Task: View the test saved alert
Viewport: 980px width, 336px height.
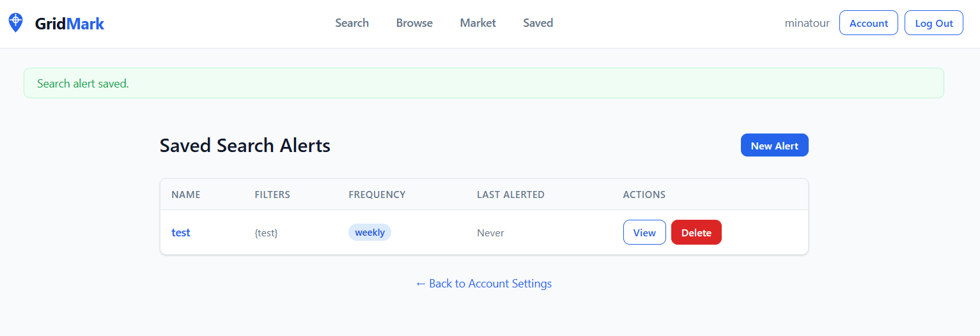Action: pos(644,233)
